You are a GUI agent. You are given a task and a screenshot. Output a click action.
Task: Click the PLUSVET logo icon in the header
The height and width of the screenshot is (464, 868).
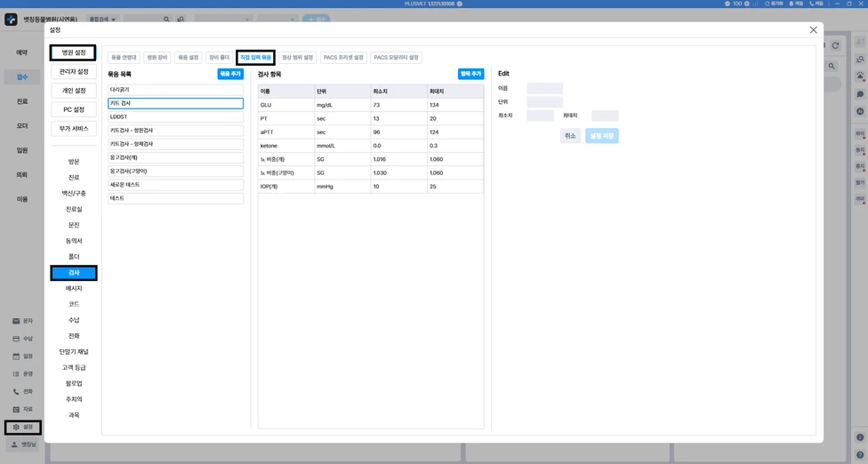click(x=11, y=20)
